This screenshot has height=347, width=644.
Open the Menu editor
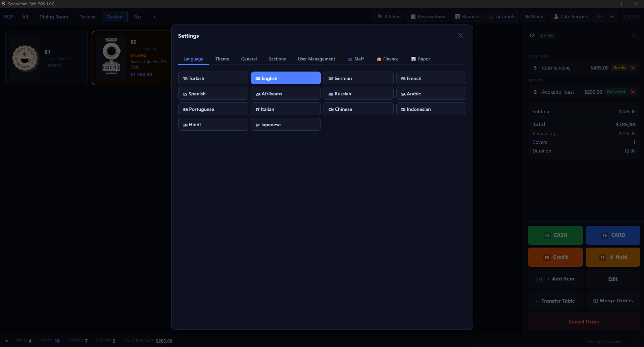pos(534,16)
